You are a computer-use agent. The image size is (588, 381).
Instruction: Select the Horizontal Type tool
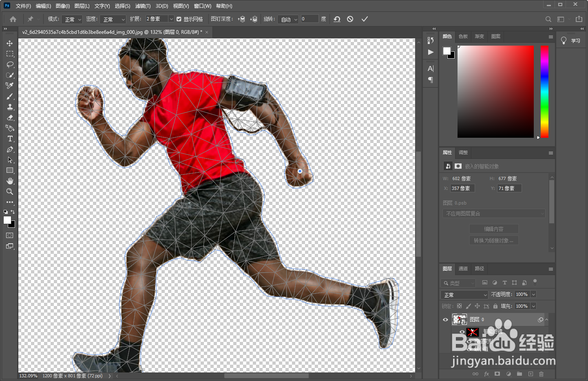coord(10,139)
